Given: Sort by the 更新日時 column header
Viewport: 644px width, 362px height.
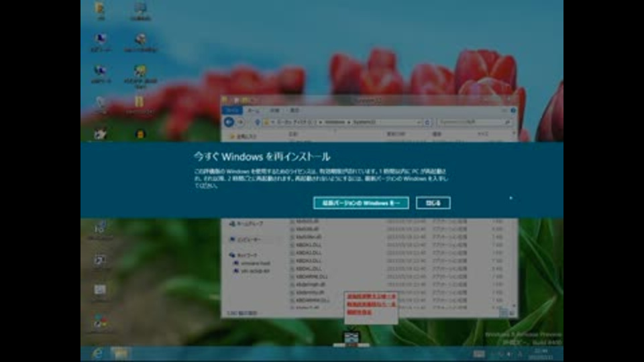Looking at the screenshot, I should [x=396, y=134].
